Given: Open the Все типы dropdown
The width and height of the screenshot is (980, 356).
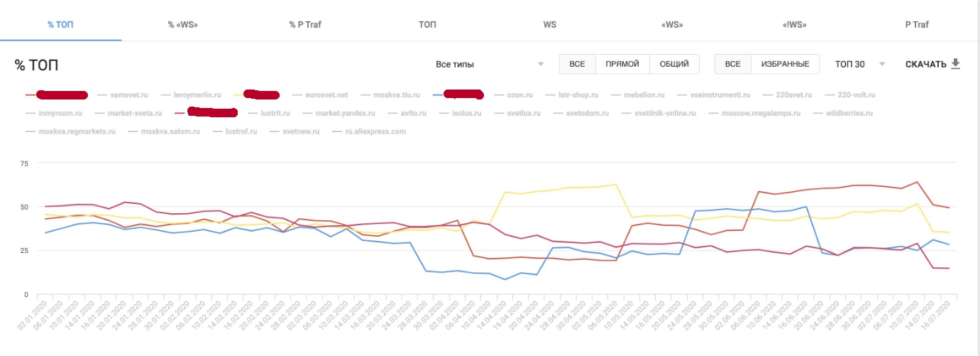Looking at the screenshot, I should click(490, 65).
